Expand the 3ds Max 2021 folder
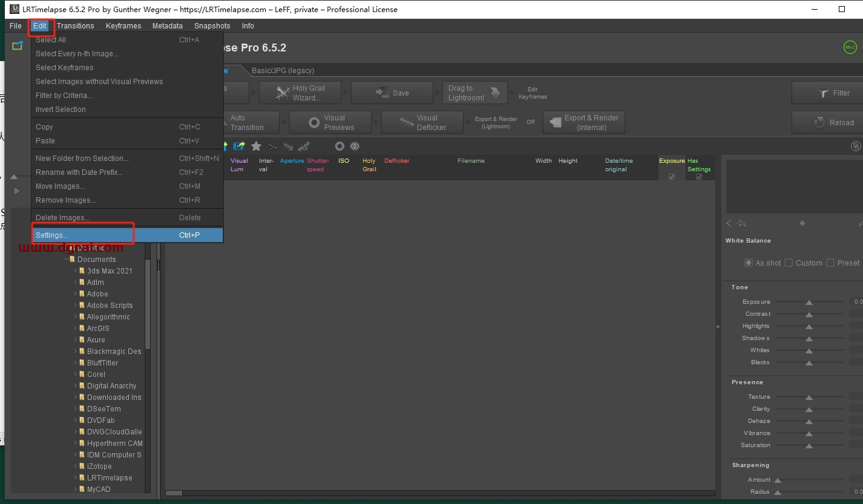Screen dimensions: 863x504 pyautogui.click(x=76, y=271)
